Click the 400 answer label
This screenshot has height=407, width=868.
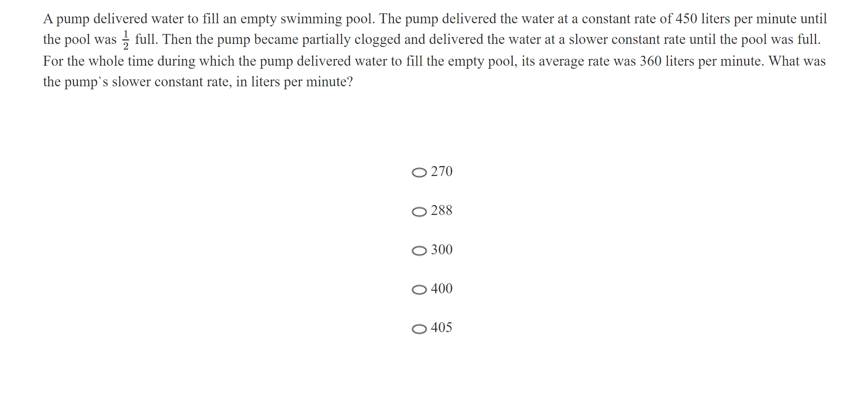click(442, 288)
